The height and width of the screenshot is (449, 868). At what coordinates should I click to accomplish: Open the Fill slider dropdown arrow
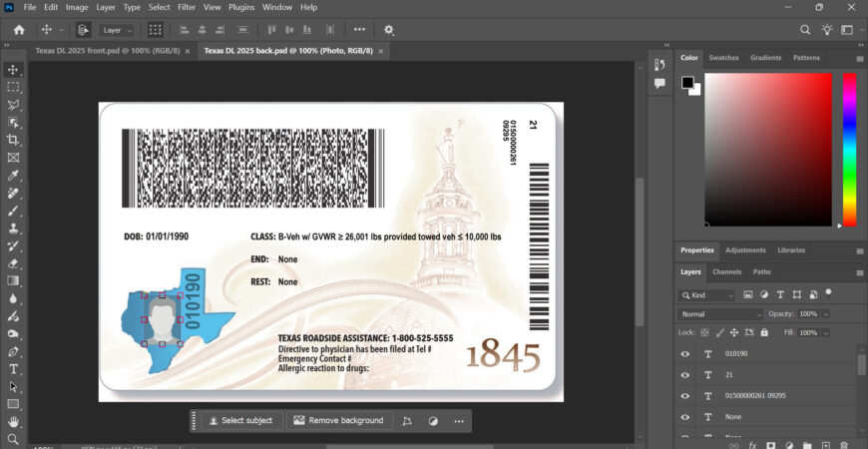826,332
